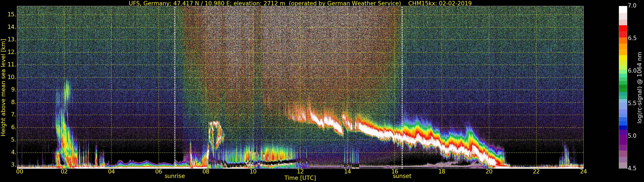Click the colorbar tick value 6.0
The height and width of the screenshot is (182, 644).
tap(632, 71)
